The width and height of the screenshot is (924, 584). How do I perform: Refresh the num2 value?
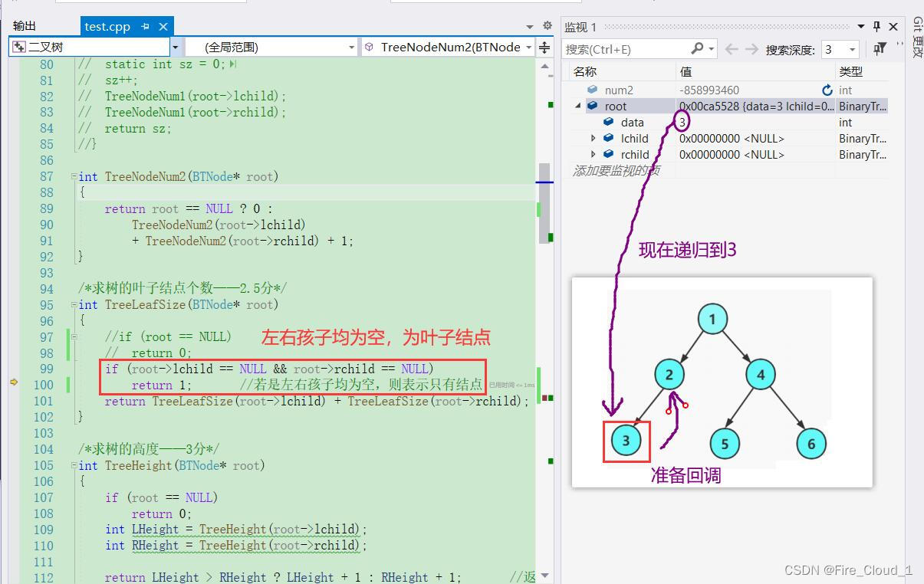827,90
